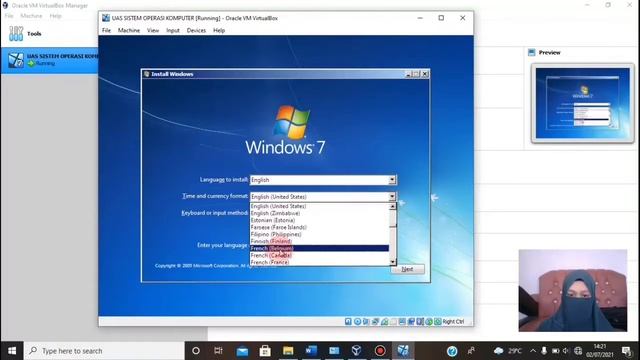Choose French (Canada) from the list
Screen dimensions: 640x360
tap(319, 255)
